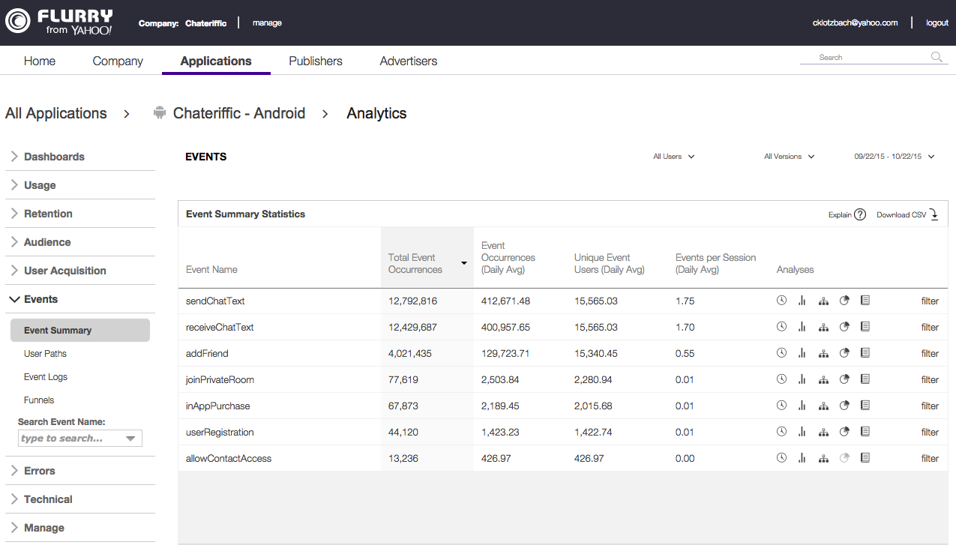Click the Flurry logo

click(x=60, y=22)
